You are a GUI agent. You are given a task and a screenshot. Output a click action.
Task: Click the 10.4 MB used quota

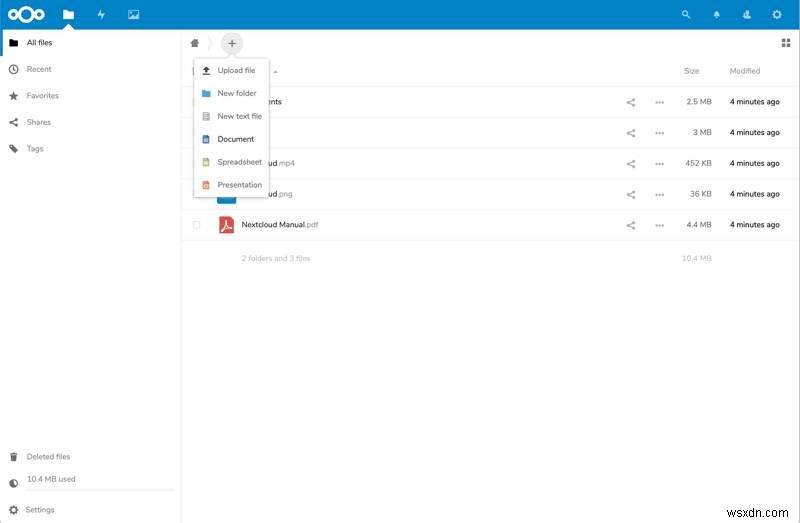51,479
